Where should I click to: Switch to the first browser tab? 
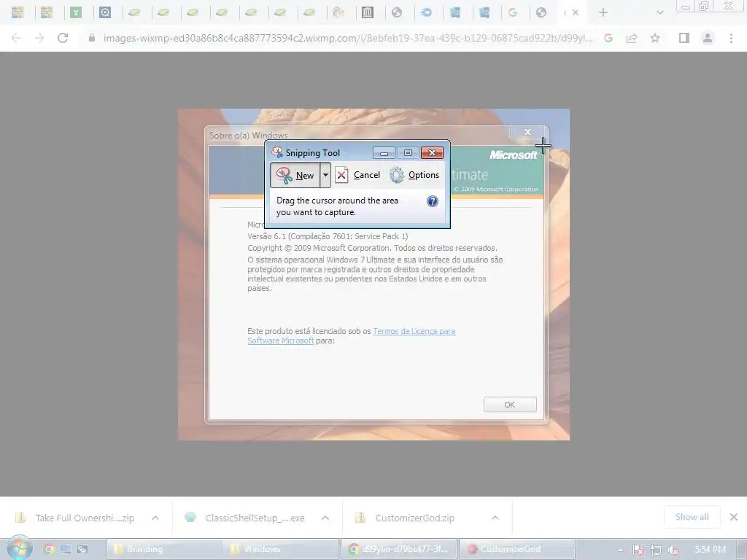[x=18, y=12]
